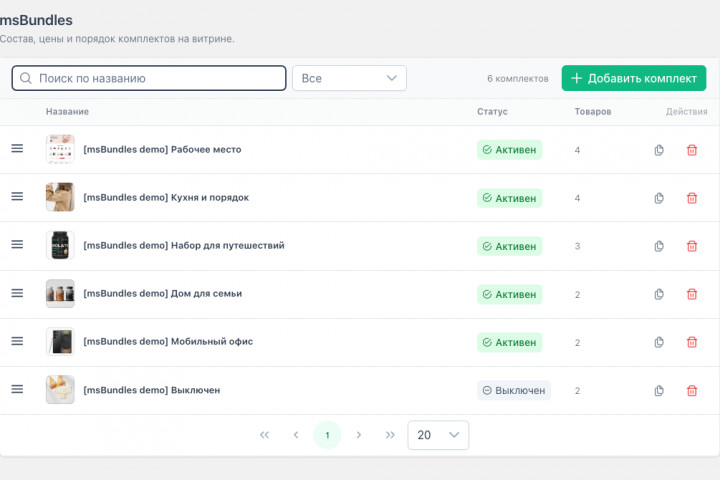Duplicate the Набор для путешествий bundle
720x480 pixels.
coord(659,246)
